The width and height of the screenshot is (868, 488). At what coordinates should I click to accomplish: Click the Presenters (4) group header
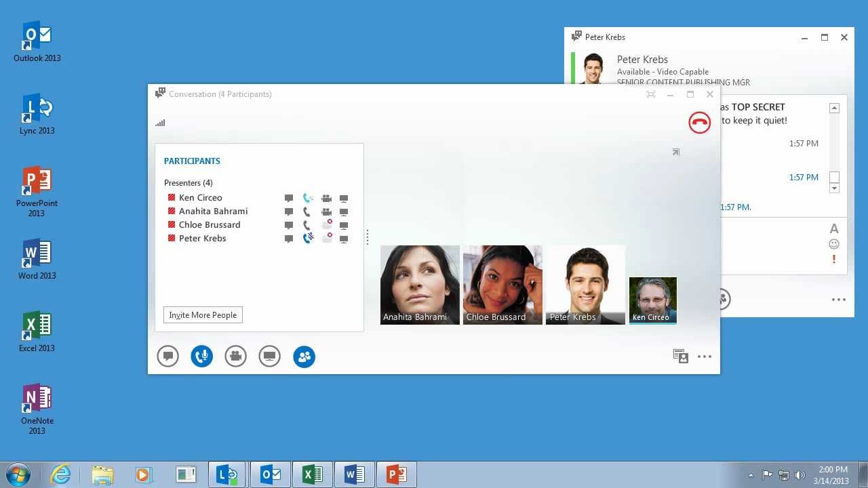[x=189, y=183]
